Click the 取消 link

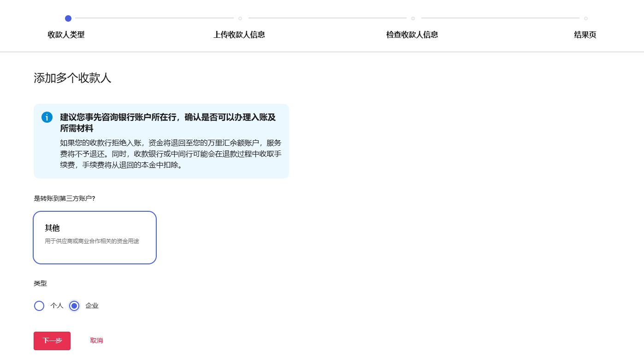[96, 341]
